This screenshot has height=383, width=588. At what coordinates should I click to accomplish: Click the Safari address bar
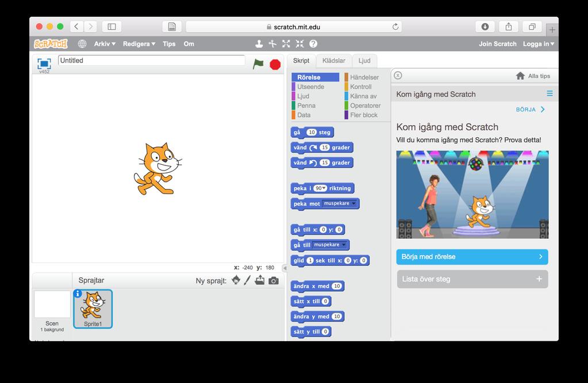[x=294, y=26]
